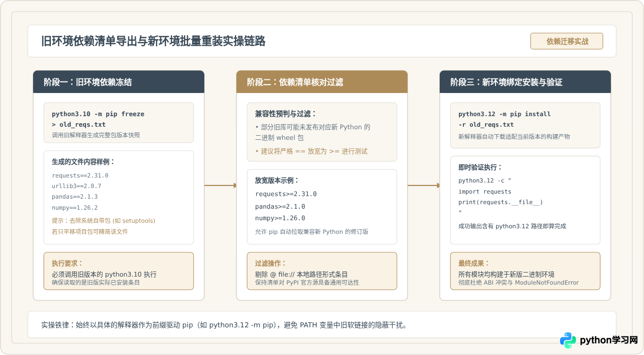The height and width of the screenshot is (355, 644).
Task: Click the 放宽版本示例 heading
Action: pyautogui.click(x=277, y=181)
